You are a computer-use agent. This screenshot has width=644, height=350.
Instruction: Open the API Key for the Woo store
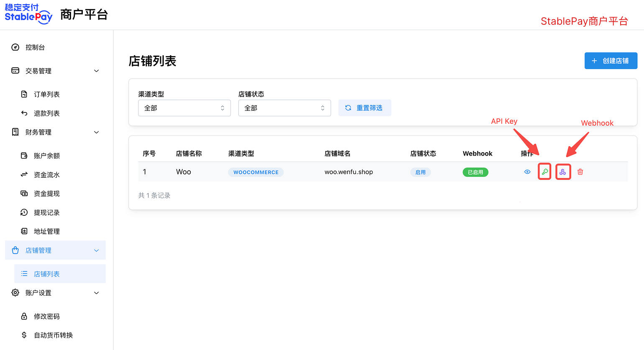coord(544,171)
